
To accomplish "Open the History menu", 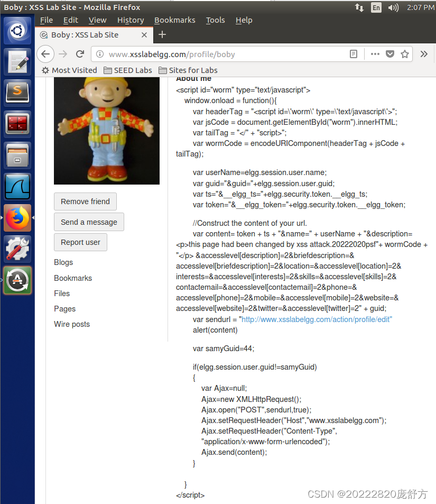I will click(131, 20).
